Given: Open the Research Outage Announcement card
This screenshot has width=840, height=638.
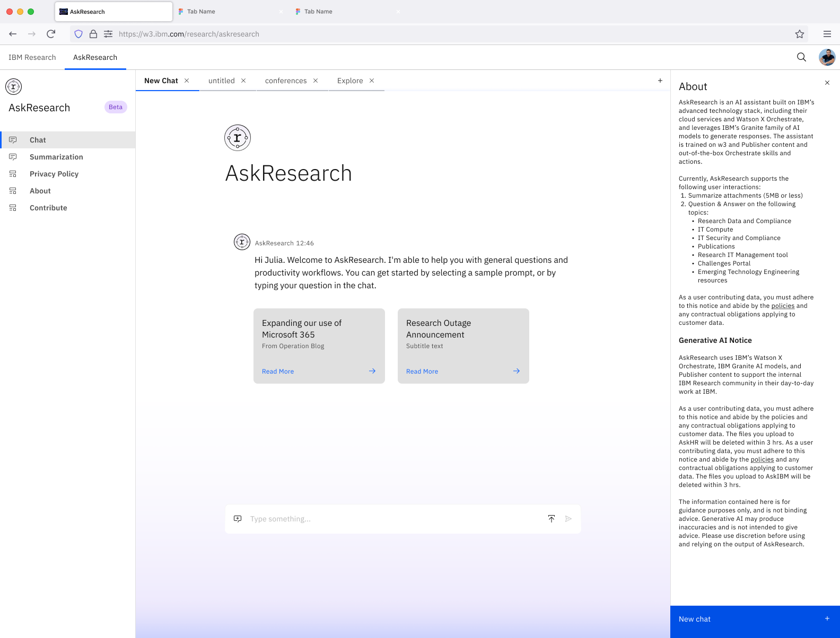Looking at the screenshot, I should tap(463, 346).
